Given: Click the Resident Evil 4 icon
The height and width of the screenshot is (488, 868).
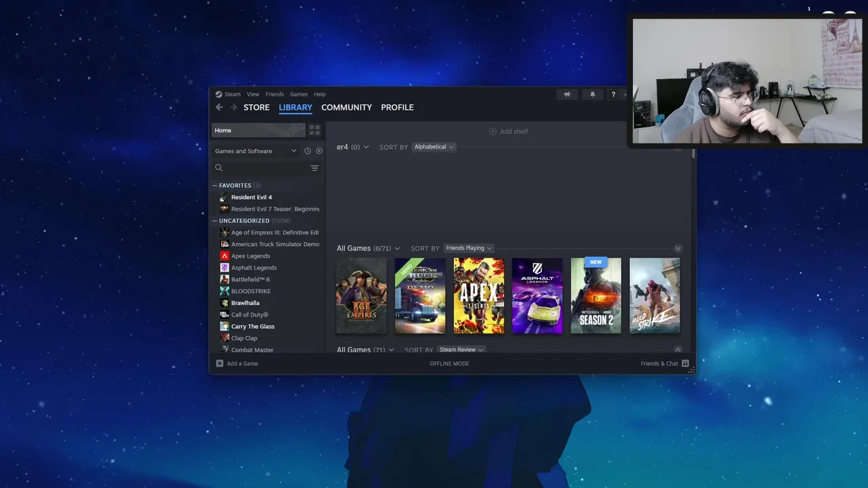Looking at the screenshot, I should (224, 197).
